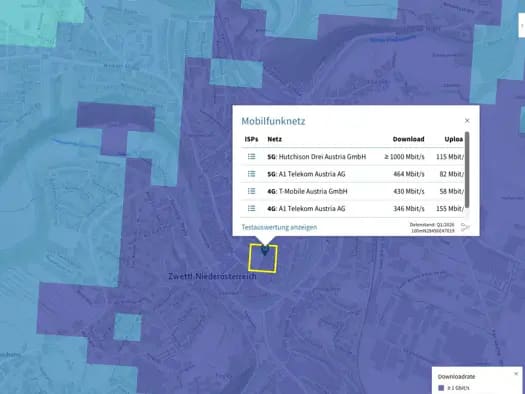Open ISP list for Hutchison Drei Austria row
Image resolution: width=525 pixels, height=394 pixels.
pos(251,156)
